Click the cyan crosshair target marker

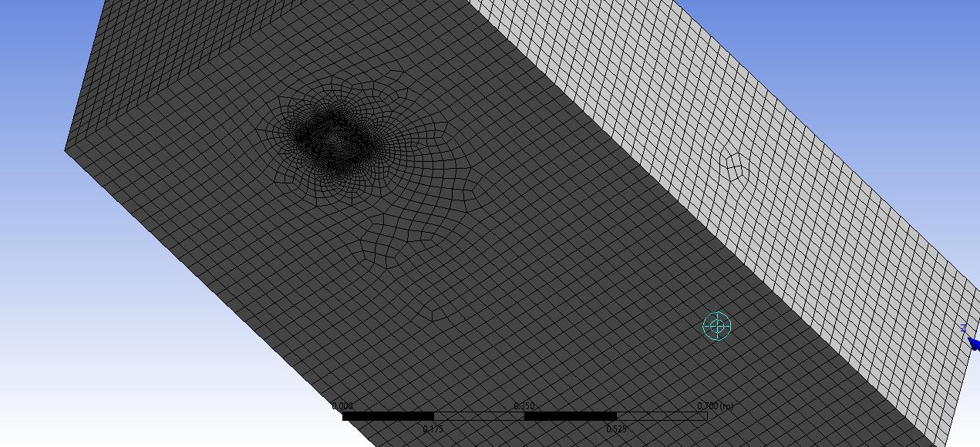717,326
